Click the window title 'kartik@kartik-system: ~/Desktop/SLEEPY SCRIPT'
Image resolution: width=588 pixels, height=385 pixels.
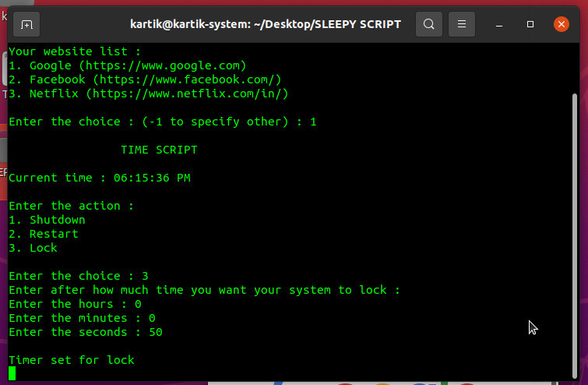pos(266,24)
